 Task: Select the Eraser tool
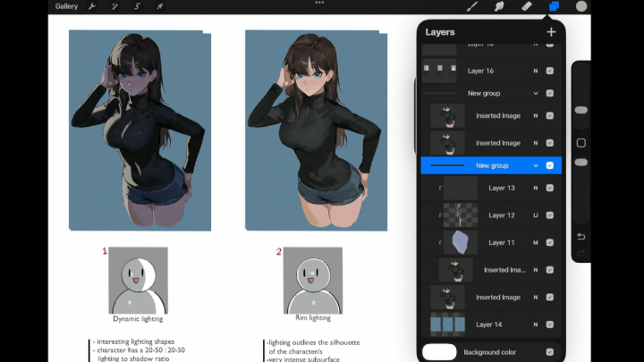coord(527,6)
